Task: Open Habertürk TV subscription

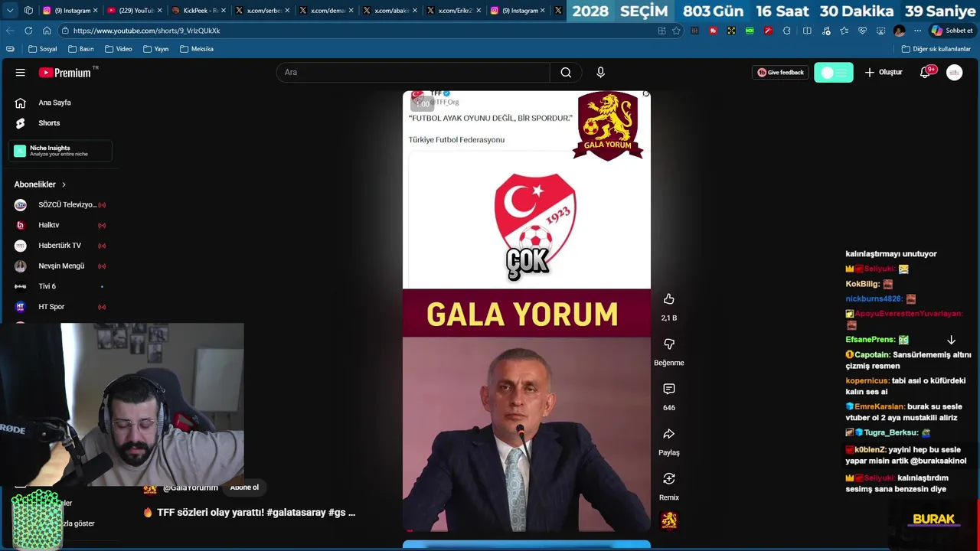Action: coord(60,246)
